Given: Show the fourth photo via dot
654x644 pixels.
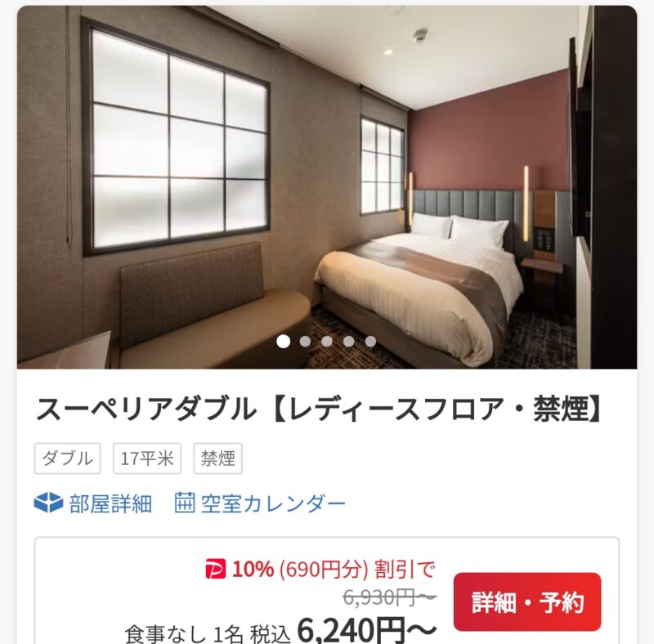Looking at the screenshot, I should (x=349, y=341).
